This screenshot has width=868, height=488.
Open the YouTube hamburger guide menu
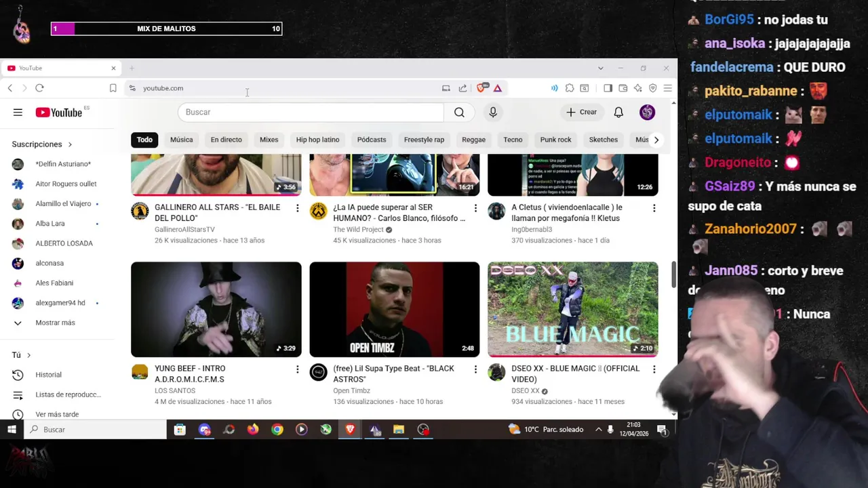click(x=18, y=113)
